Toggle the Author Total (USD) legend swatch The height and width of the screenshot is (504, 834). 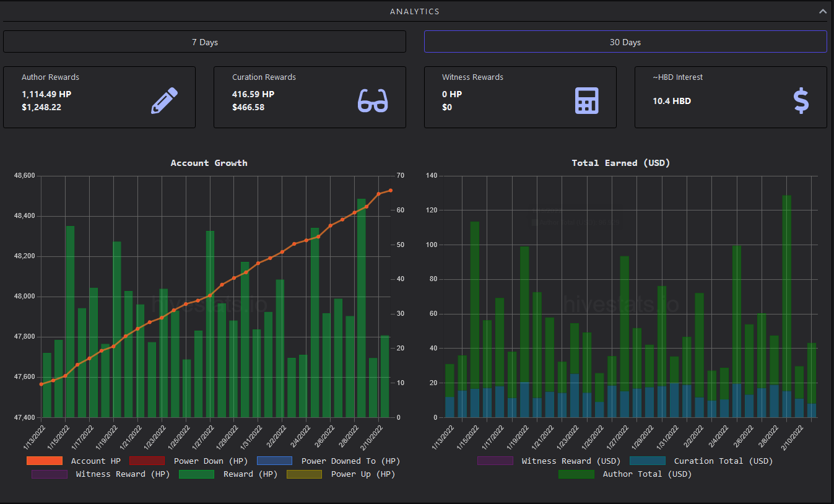pos(576,474)
